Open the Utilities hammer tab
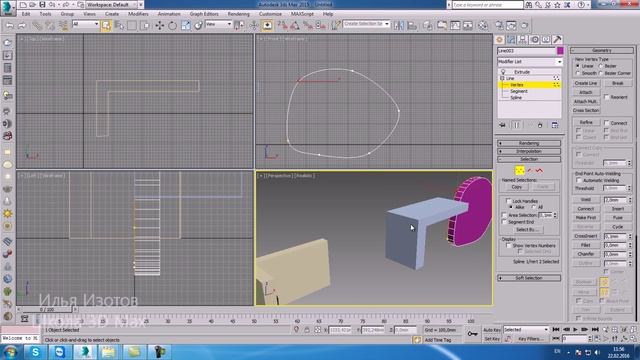Screen dimensions: 640x360 (557, 40)
